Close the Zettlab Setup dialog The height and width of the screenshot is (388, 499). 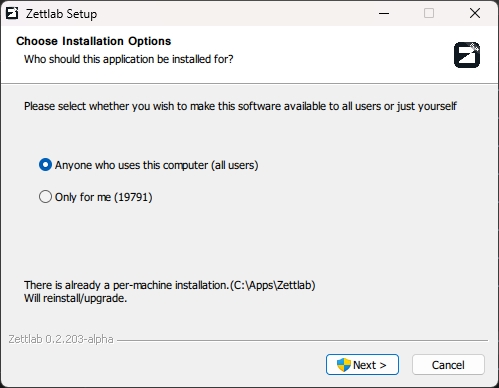pos(475,13)
